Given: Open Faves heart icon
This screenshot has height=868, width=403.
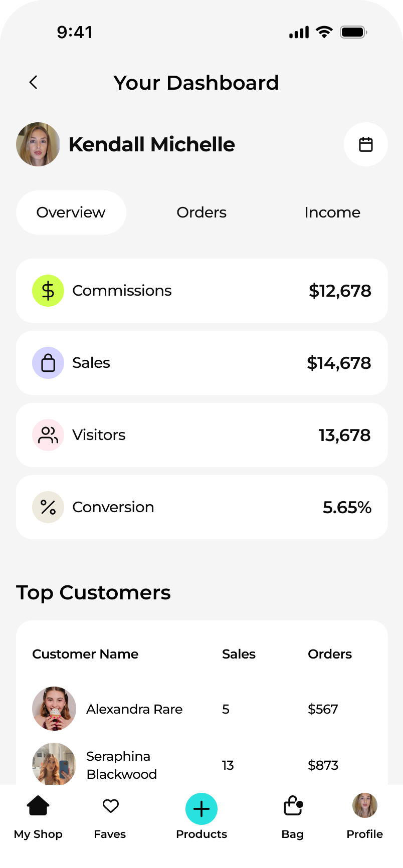Looking at the screenshot, I should [110, 817].
